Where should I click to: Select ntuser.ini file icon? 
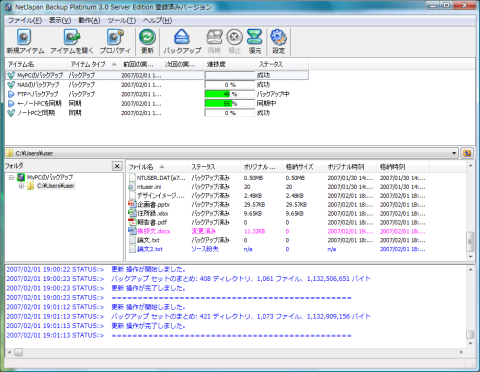132,187
